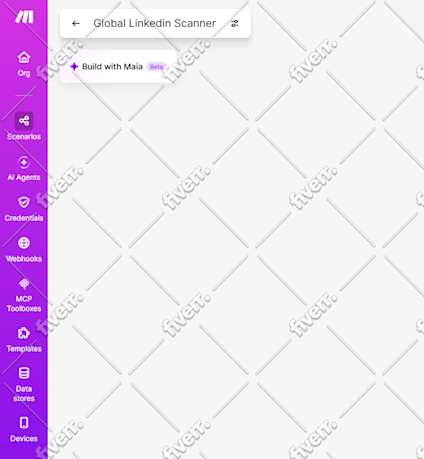Click the Scenarios label in the sidebar
Image resolution: width=424 pixels, height=459 pixels.
click(24, 136)
